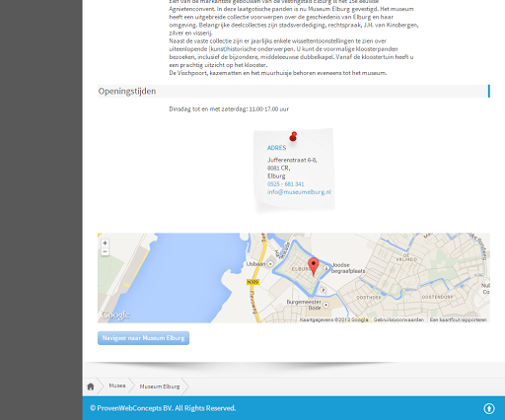This screenshot has width=505, height=420.
Task: Click the scroll-to-top arrow icon
Action: click(489, 408)
